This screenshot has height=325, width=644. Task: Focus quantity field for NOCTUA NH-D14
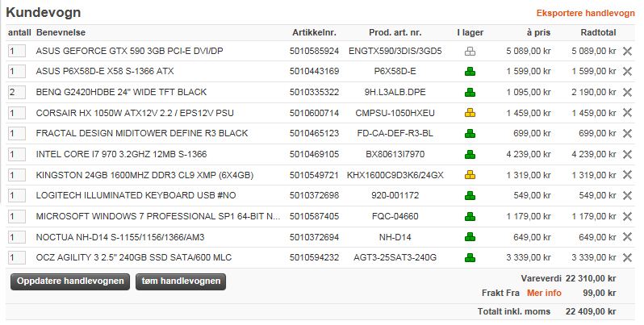[17, 237]
